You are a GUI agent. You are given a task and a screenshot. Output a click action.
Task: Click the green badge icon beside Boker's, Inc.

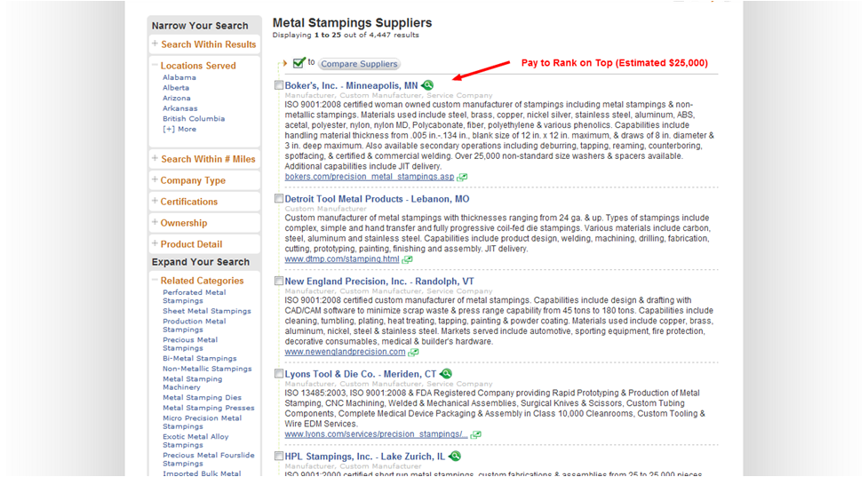427,85
